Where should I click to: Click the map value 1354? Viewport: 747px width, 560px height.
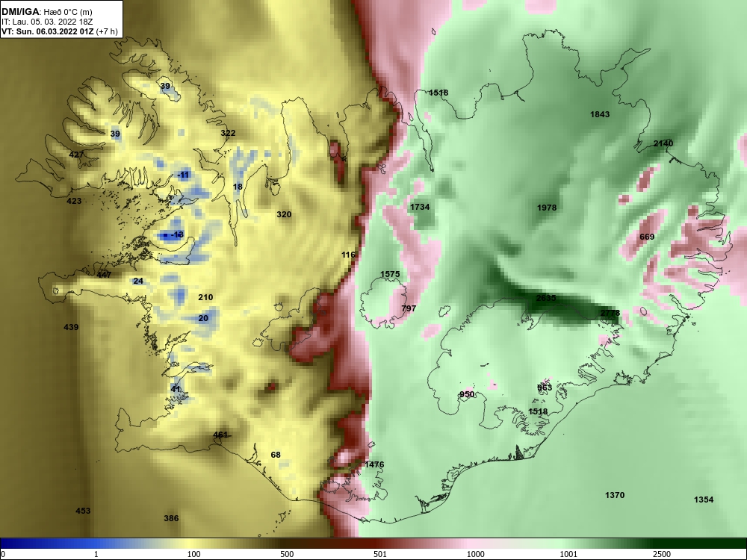pyautogui.click(x=704, y=500)
